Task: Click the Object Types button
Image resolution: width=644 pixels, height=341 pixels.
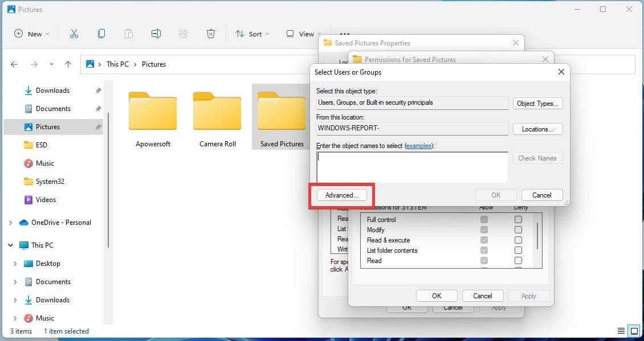Action: 537,104
